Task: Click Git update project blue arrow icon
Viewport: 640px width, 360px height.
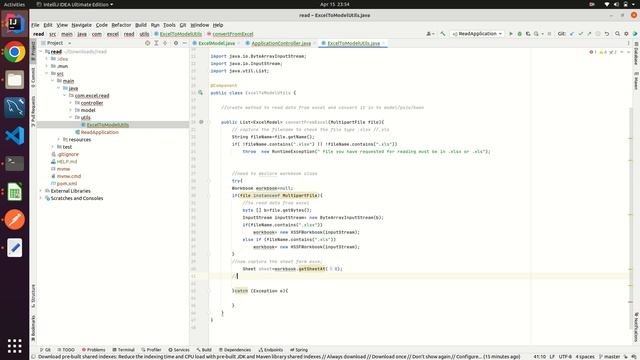Action: (572, 34)
